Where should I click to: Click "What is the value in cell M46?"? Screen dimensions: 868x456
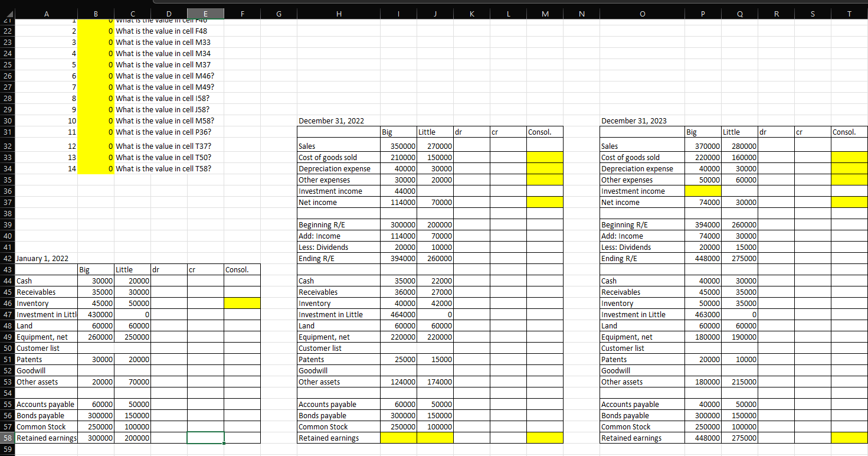point(165,76)
